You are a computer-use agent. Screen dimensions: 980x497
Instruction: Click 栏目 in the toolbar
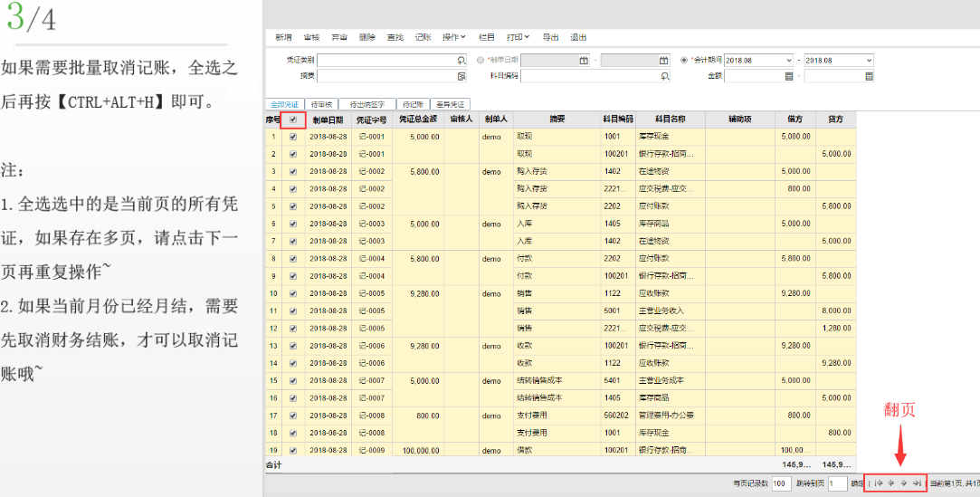pyautogui.click(x=487, y=37)
